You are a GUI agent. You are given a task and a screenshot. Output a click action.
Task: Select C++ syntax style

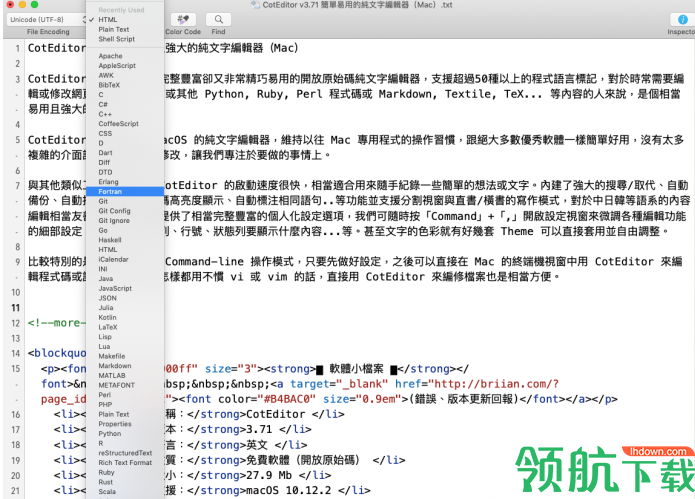[x=105, y=114]
